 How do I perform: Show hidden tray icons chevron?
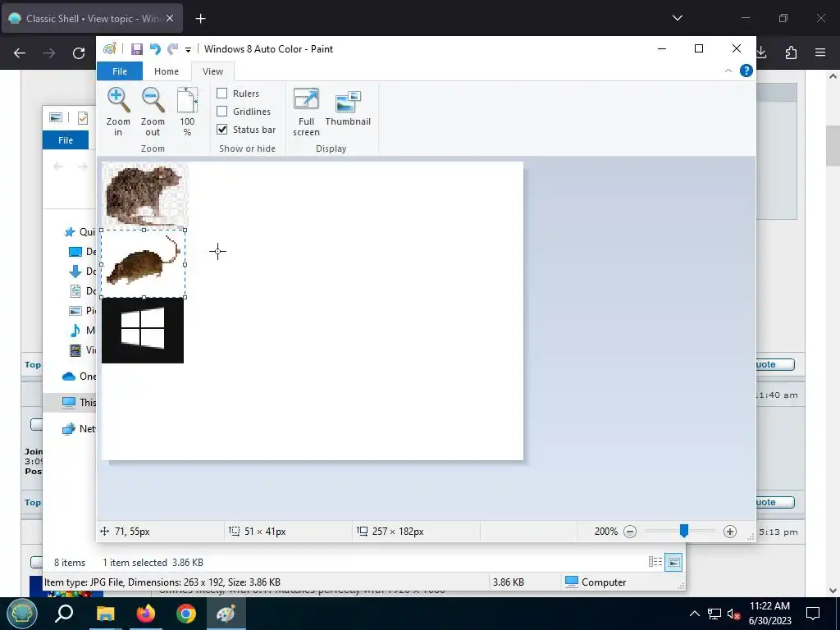(x=694, y=614)
